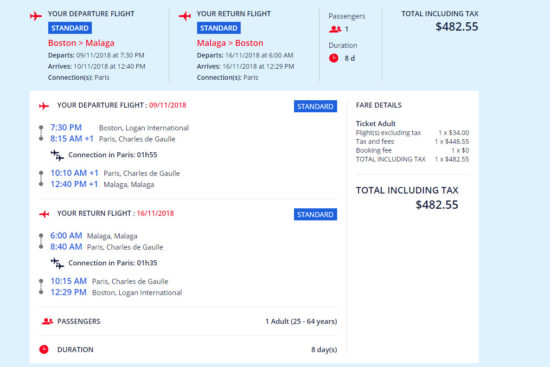Screen dimensions: 550x367
Task: Click STANDARD badge under top departure flight
Action: 70,28
